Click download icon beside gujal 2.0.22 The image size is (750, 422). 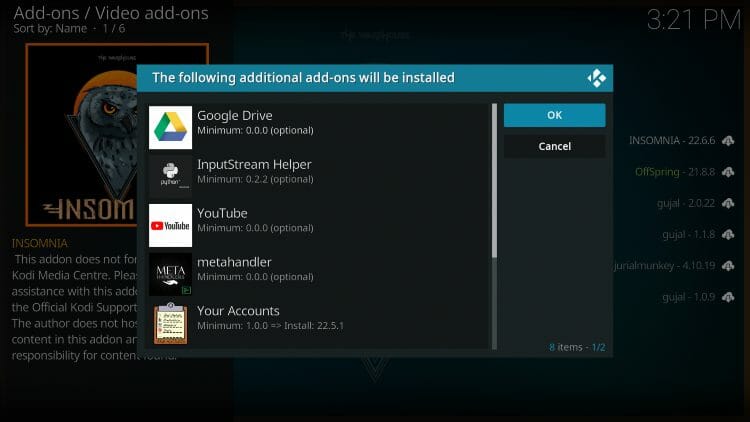tap(728, 203)
